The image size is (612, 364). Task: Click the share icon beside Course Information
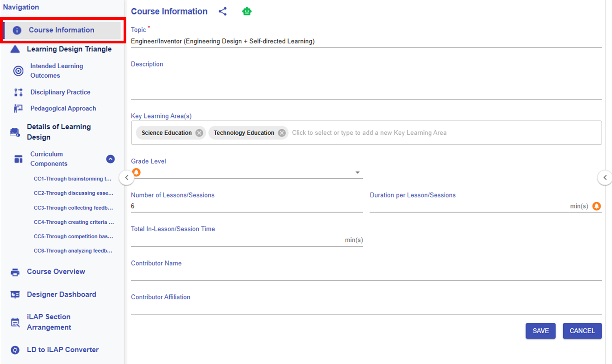tap(222, 12)
